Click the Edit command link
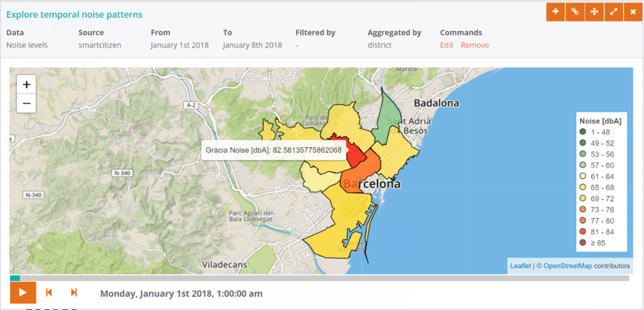Image resolution: width=644 pixels, height=310 pixels. 447,45
